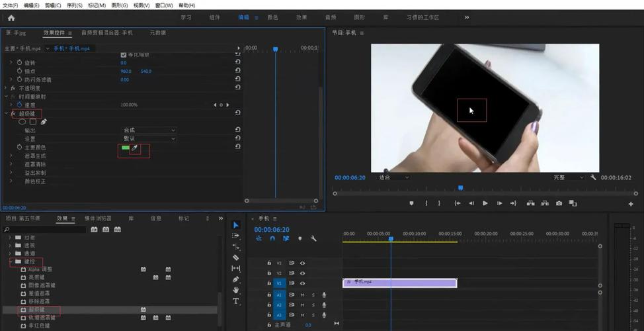Screen dimensions: 644x331
Task: Select the 手机.mp4 clip on the timeline
Action: click(399, 283)
